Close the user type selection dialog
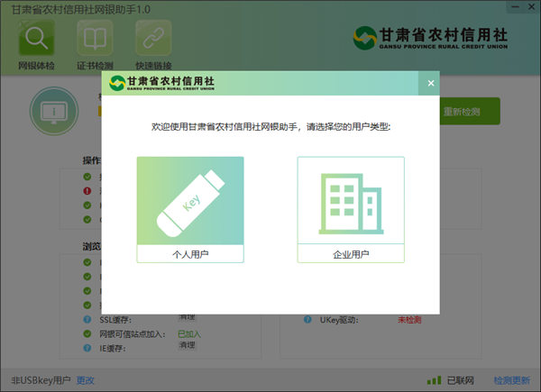Screen dimensions: 541x392 tap(431, 83)
